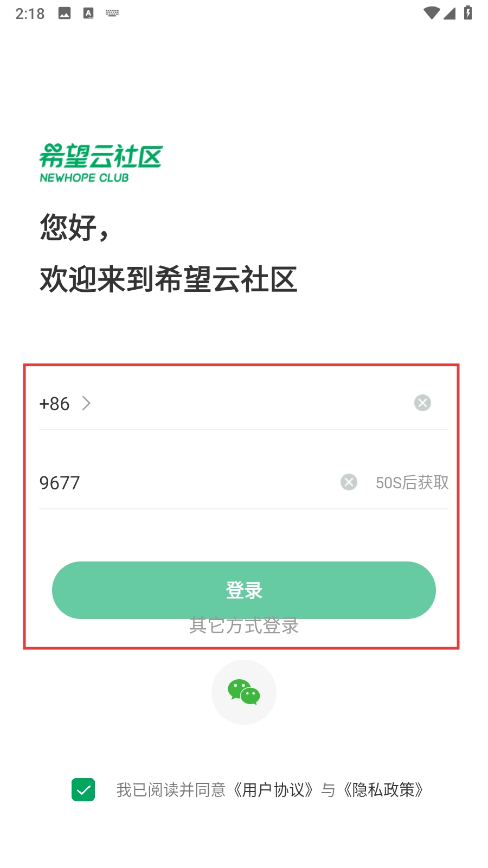488x868 pixels.
Task: Tap 其它方式登录 text
Action: (x=244, y=626)
